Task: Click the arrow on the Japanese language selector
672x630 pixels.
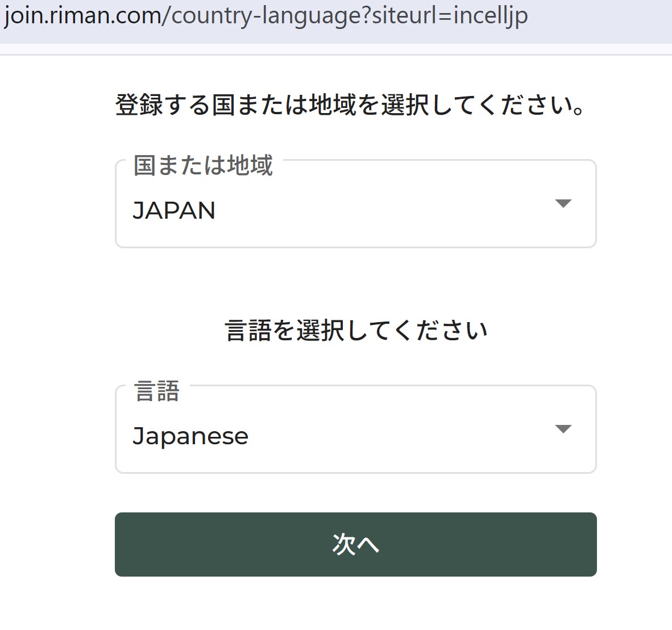Action: [563, 429]
